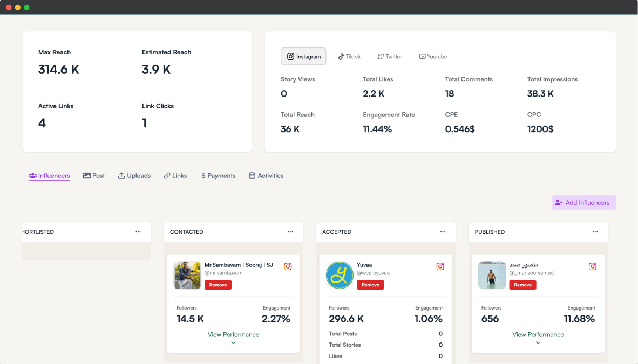This screenshot has height=364, width=638.
Task: Click Instagram icon on Yuvaa card
Action: (440, 266)
